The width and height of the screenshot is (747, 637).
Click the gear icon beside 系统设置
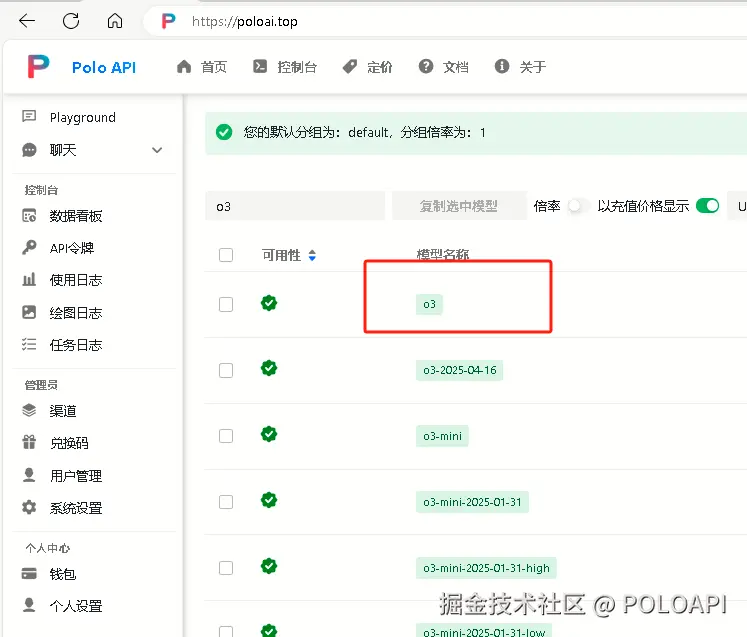click(x=29, y=507)
